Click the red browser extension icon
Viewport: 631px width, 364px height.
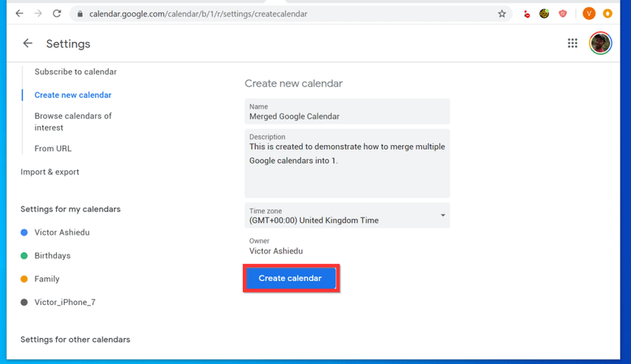[x=527, y=14]
